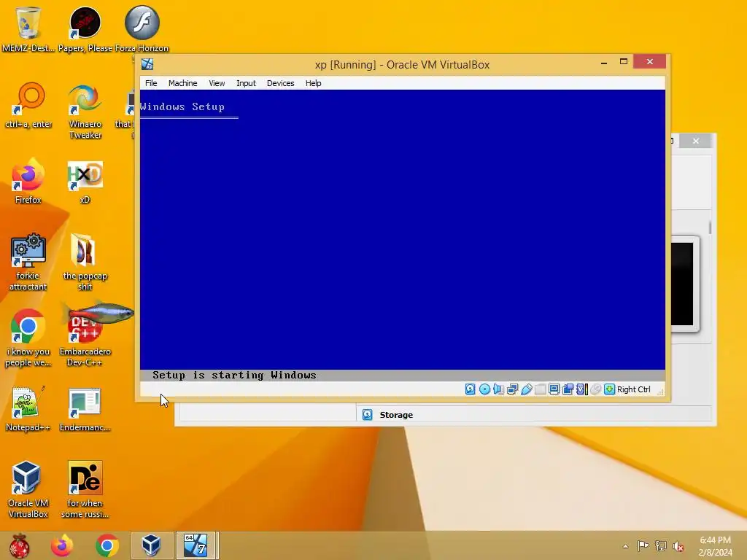This screenshot has width=747, height=560.
Task: Click the green keyboard capture arrow icon
Action: [x=609, y=389]
